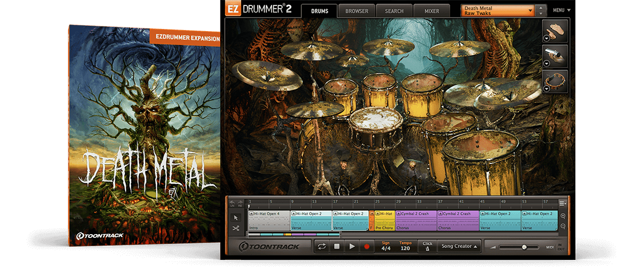The image size is (644, 277).
Task: Zoom out on the song track
Action: [563, 226]
